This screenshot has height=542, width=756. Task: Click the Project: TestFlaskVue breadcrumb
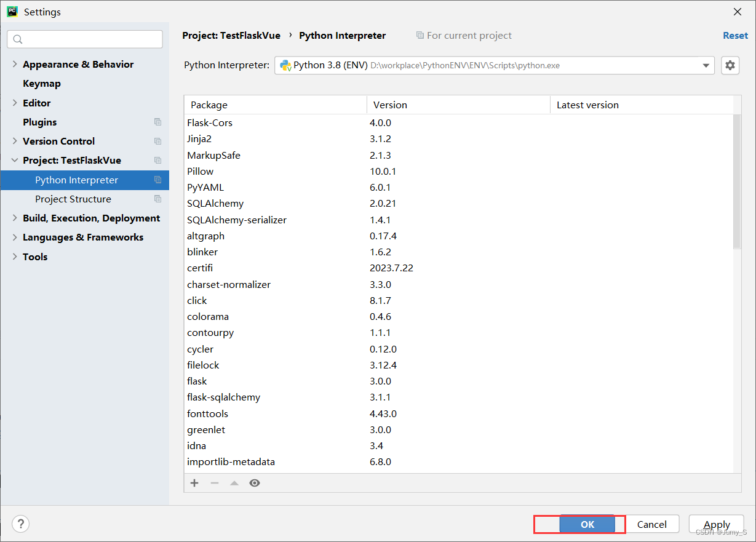[x=231, y=35]
